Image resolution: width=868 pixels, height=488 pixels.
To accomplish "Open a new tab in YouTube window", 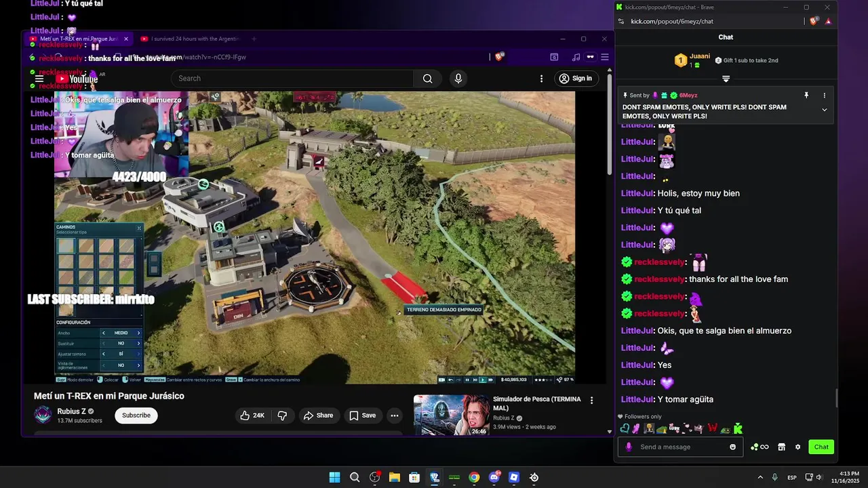I will click(x=254, y=39).
